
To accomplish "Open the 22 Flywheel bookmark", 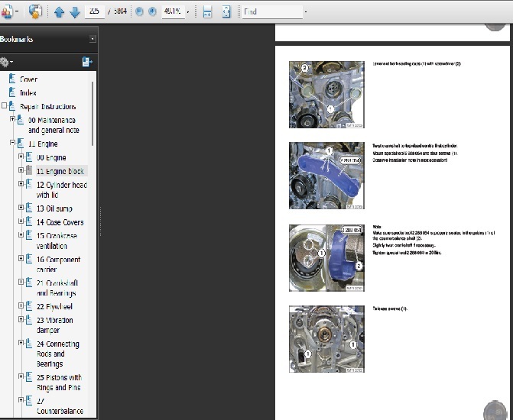I will pyautogui.click(x=54, y=306).
